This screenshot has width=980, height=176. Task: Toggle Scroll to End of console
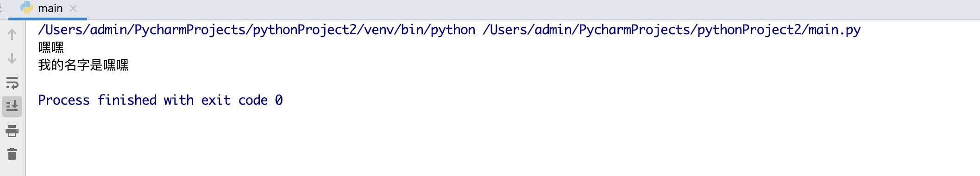(12, 107)
